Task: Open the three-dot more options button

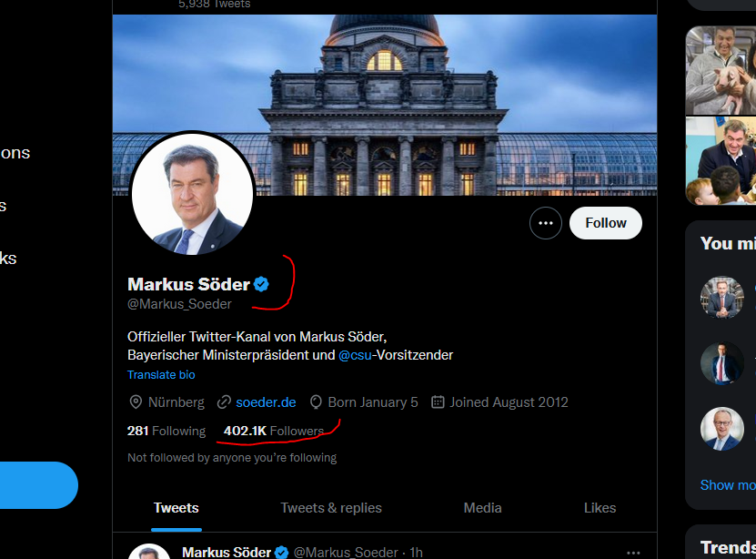Action: click(546, 223)
